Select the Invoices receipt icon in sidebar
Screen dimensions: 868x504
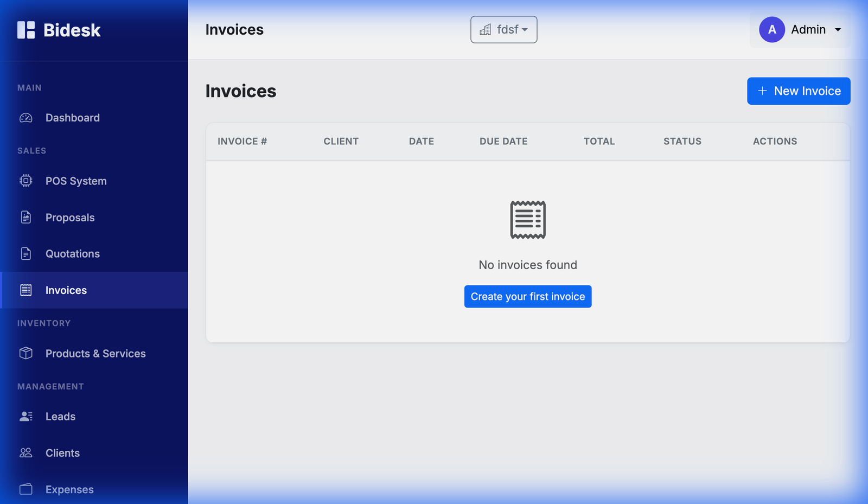click(x=25, y=290)
